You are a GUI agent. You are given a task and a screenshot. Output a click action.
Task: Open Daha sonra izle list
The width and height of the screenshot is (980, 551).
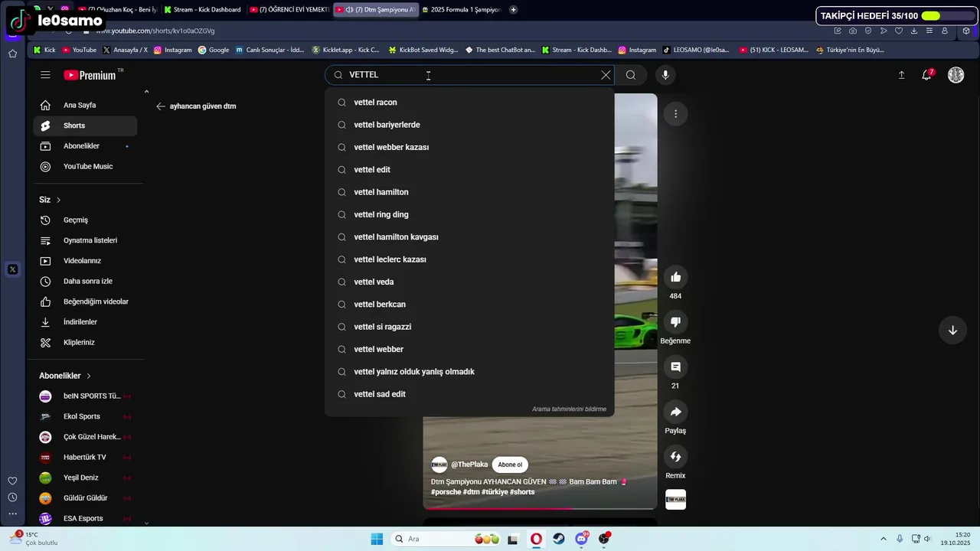point(86,282)
